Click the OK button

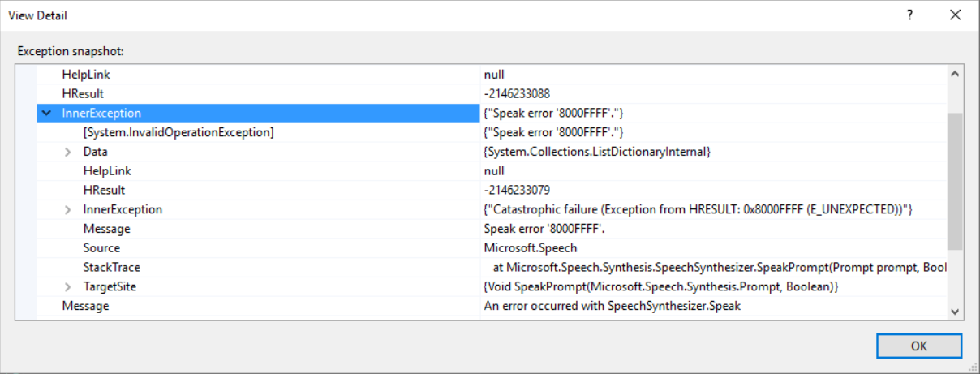click(x=918, y=346)
